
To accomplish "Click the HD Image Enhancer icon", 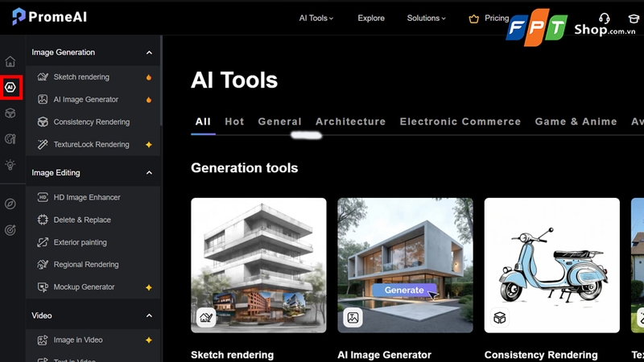I will [x=43, y=197].
